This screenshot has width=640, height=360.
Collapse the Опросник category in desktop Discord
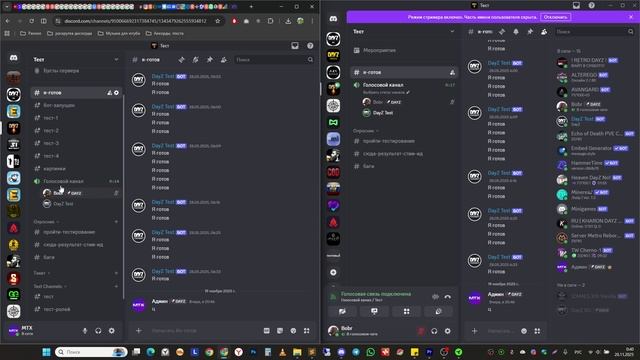pyautogui.click(x=366, y=131)
